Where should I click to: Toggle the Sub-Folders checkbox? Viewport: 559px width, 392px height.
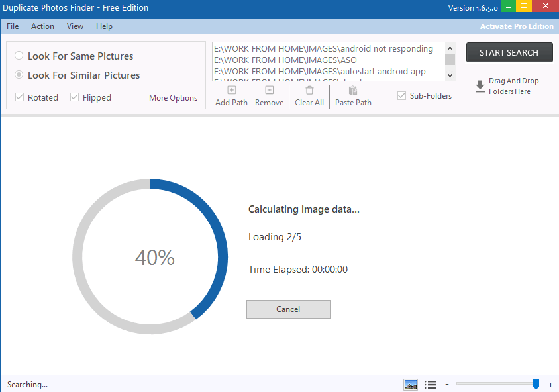click(x=402, y=95)
